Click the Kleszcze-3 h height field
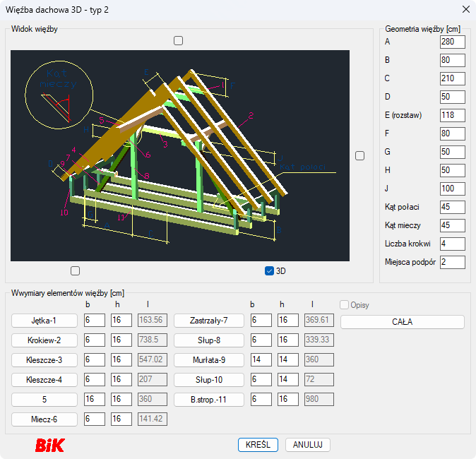476x459 pixels. point(121,359)
